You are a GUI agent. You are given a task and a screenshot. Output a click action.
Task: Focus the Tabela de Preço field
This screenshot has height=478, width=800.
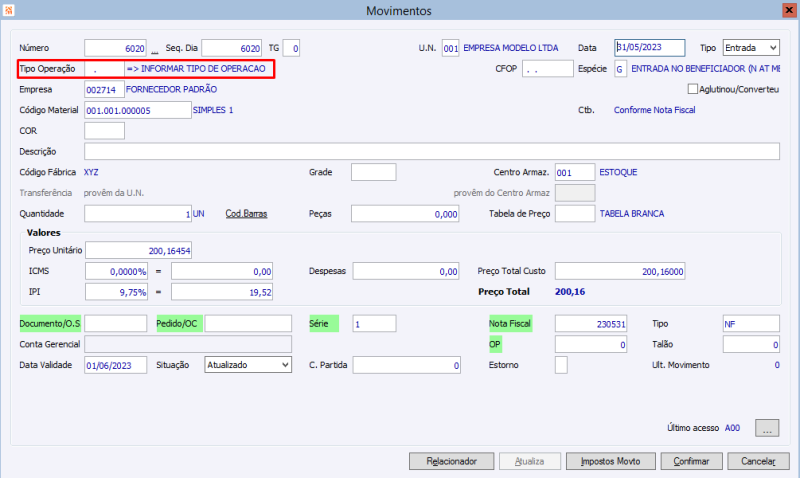[575, 214]
